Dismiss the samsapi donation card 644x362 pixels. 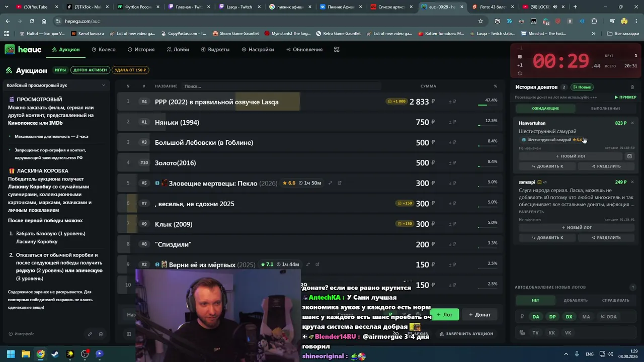click(632, 182)
